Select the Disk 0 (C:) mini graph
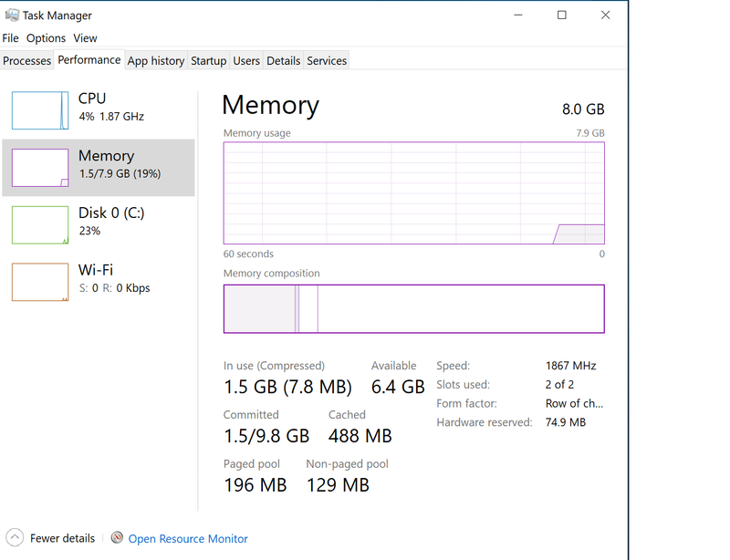730x560 pixels. tap(40, 224)
